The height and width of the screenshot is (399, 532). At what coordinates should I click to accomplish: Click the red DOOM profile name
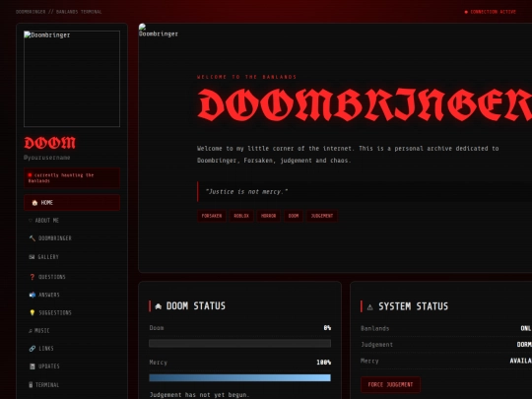(50, 143)
